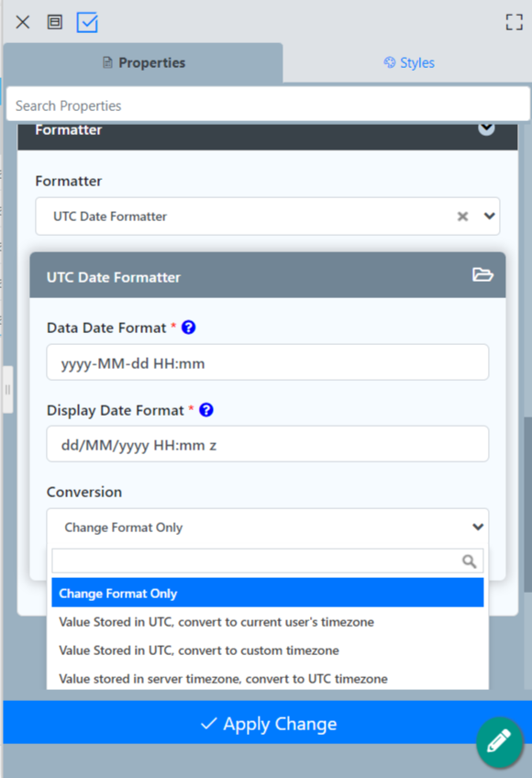The width and height of the screenshot is (532, 778).
Task: Click the panel's vertical scrollbar thumb
Action: [527, 504]
